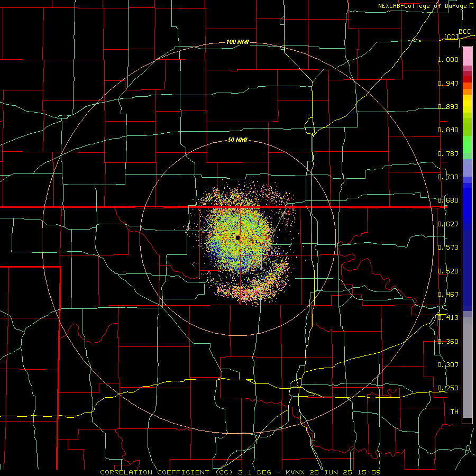
Task: Click the 0.787 scale value
Action: pos(448,153)
